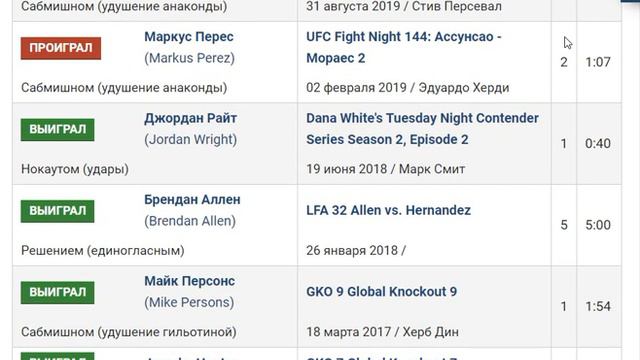This screenshot has width=640, height=360.
Task: Click the Нокаутом (удары) result method
Action: coord(75,169)
